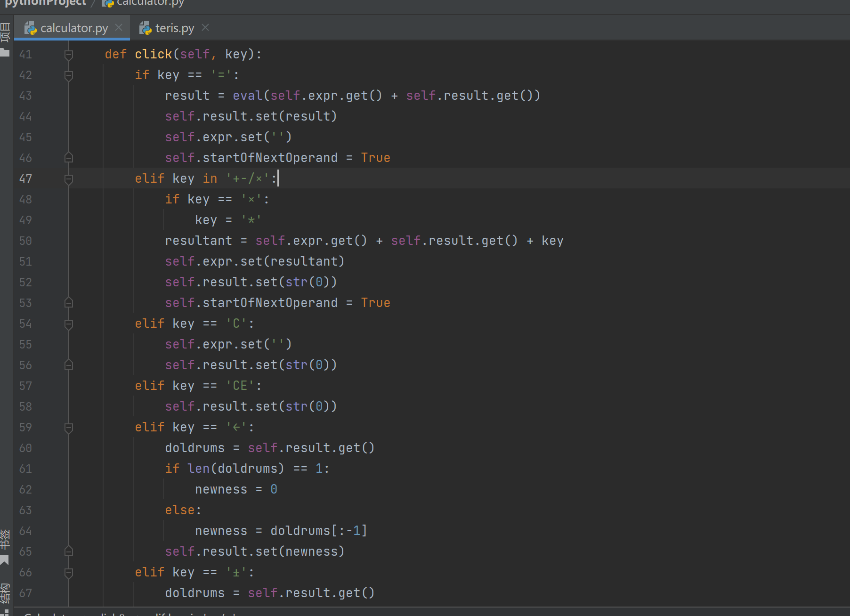
Task: Click the fold end marker on line 46
Action: (x=69, y=158)
